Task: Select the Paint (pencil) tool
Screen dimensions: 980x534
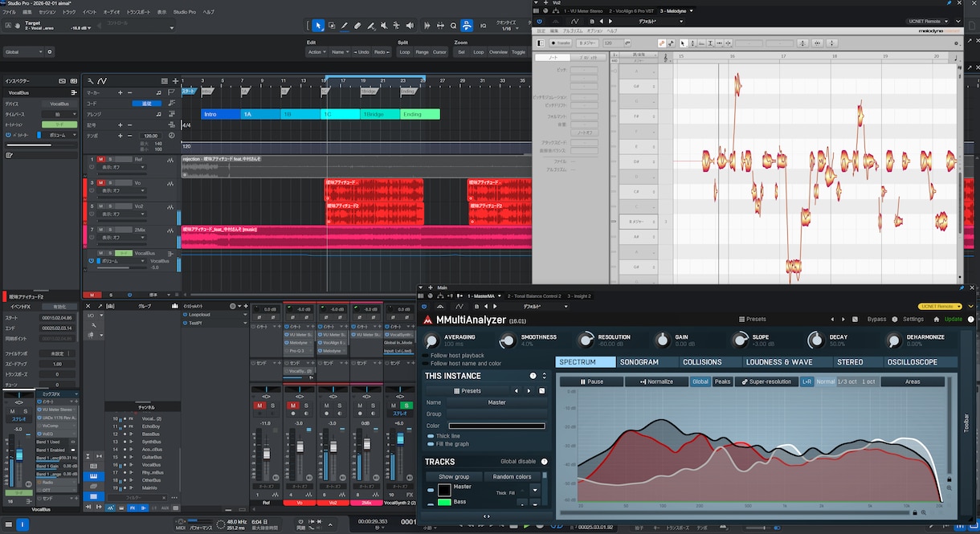Action: tap(345, 26)
